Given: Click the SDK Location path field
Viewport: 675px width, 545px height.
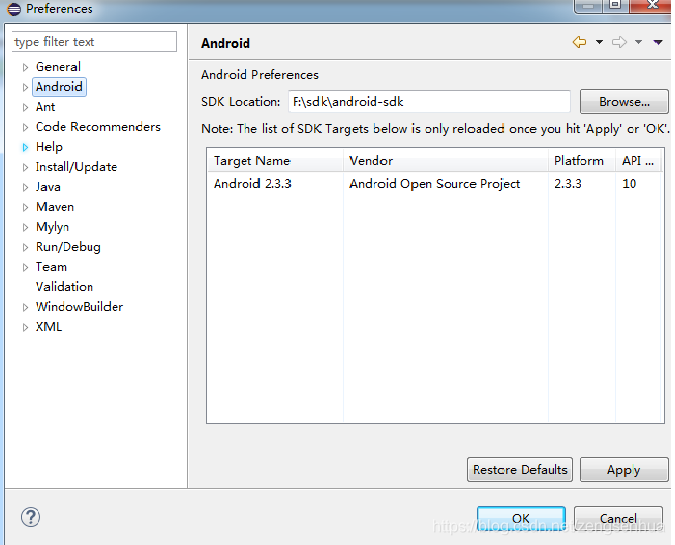Looking at the screenshot, I should pyautogui.click(x=429, y=102).
